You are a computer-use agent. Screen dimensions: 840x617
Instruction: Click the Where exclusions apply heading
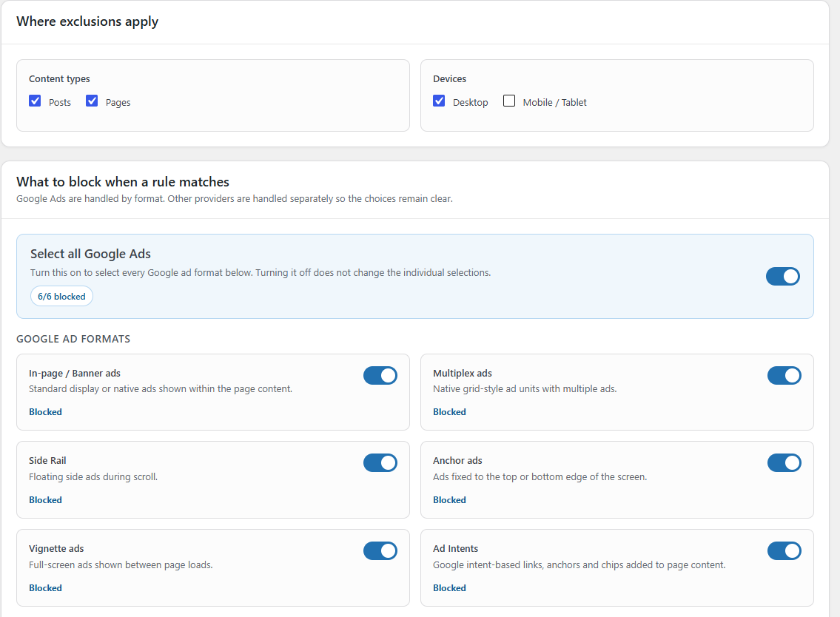87,21
